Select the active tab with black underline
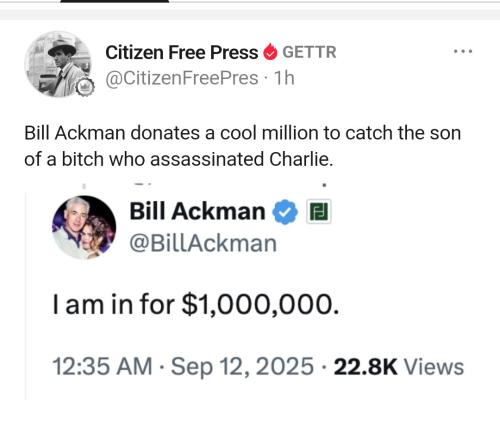Viewport: 500px width, 425px height. [x=115, y=1]
